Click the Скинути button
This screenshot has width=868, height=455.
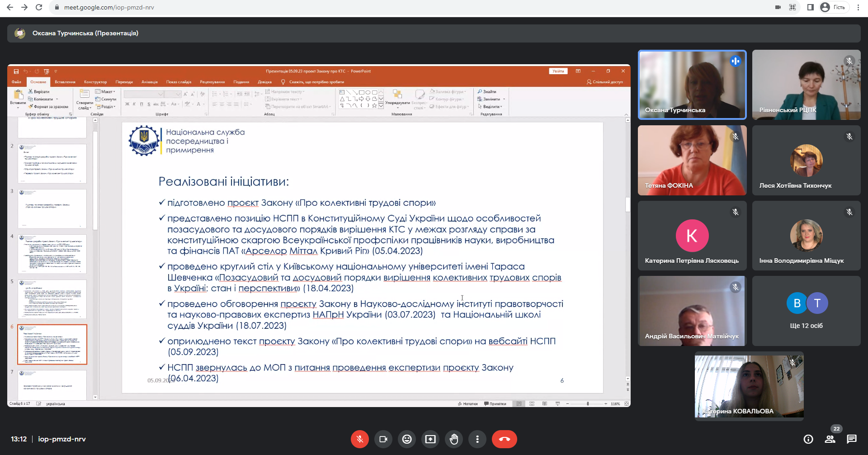coord(106,99)
